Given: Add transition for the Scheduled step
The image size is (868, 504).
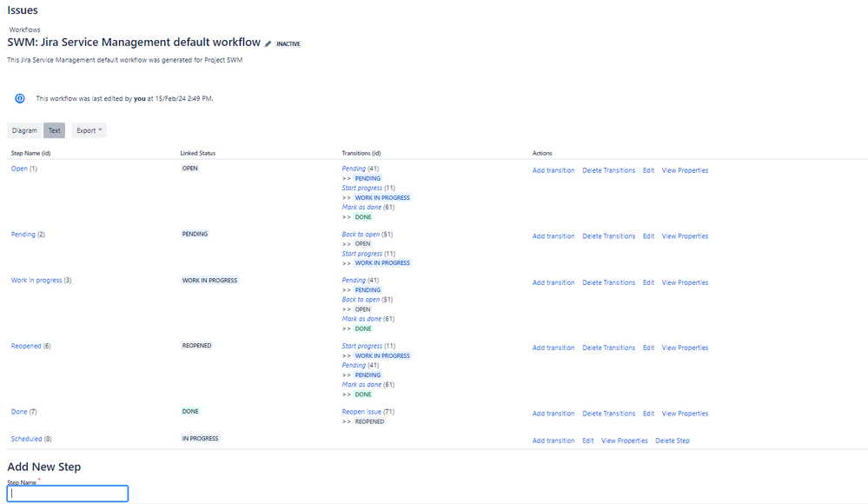Looking at the screenshot, I should click(x=553, y=441).
